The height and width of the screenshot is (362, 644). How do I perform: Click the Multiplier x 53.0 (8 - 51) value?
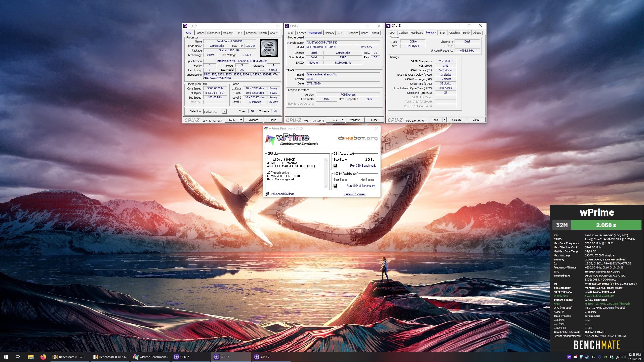215,93
